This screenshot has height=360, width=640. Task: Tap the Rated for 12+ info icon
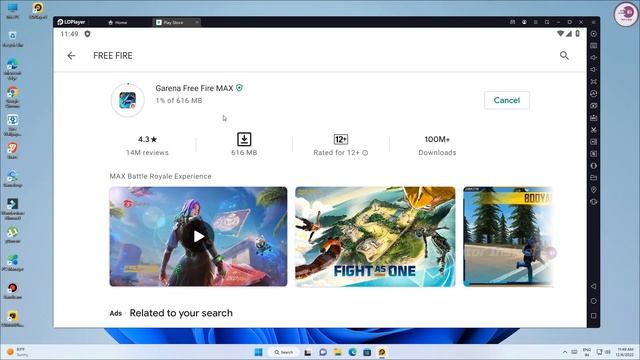[365, 153]
